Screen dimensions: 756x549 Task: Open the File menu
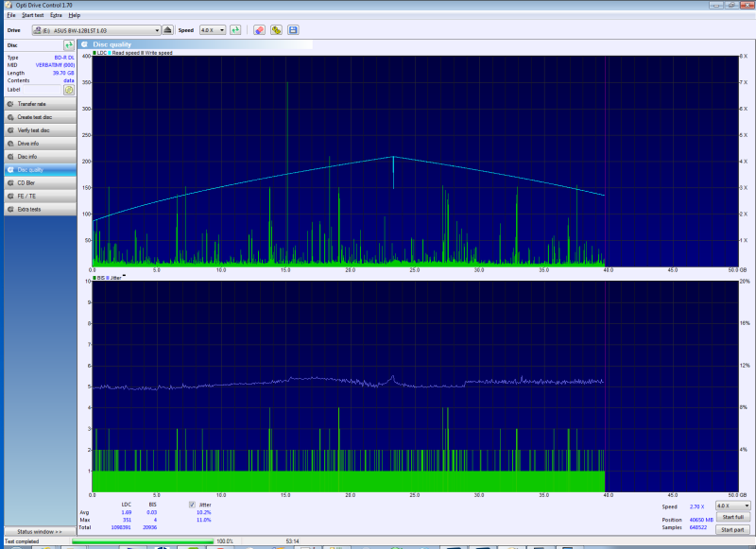pyautogui.click(x=11, y=15)
